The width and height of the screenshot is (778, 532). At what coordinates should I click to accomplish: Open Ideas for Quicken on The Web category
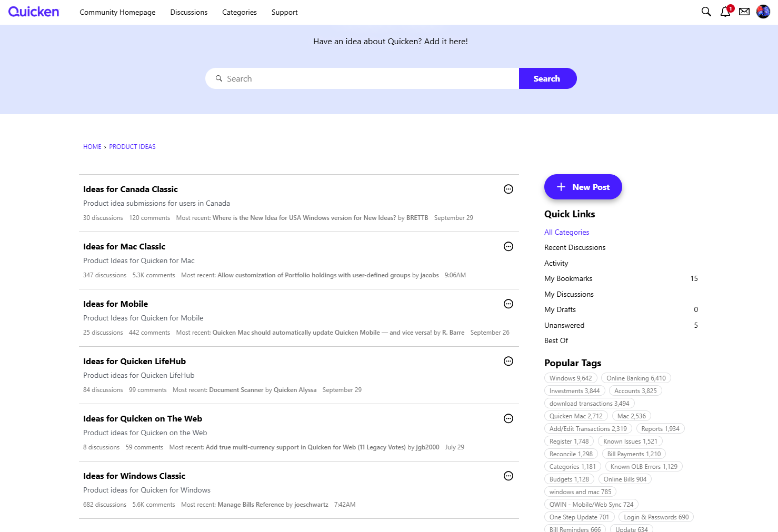pos(143,419)
